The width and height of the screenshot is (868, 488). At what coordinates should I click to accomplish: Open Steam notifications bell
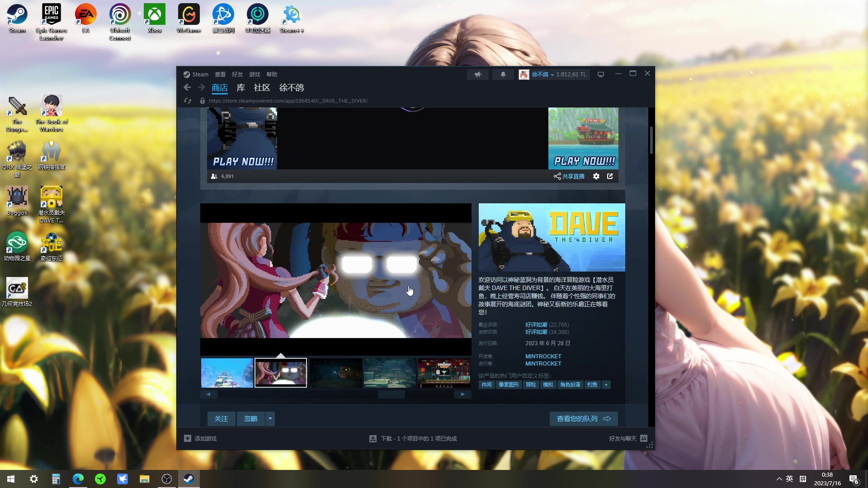pos(503,75)
